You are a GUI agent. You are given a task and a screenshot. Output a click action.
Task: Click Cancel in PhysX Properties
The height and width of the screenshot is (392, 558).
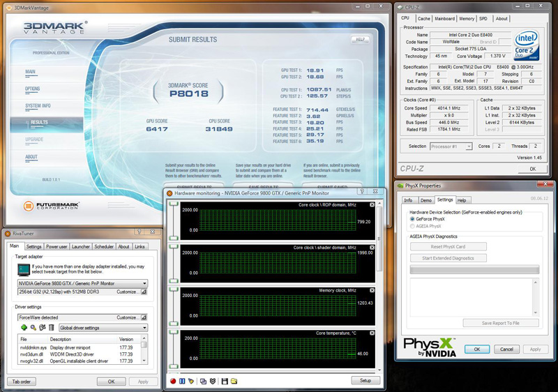point(506,349)
